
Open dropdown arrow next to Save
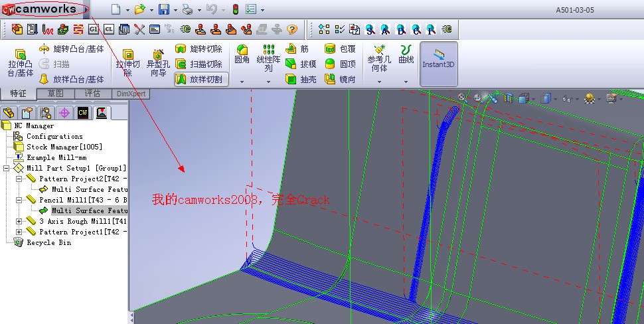point(175,10)
